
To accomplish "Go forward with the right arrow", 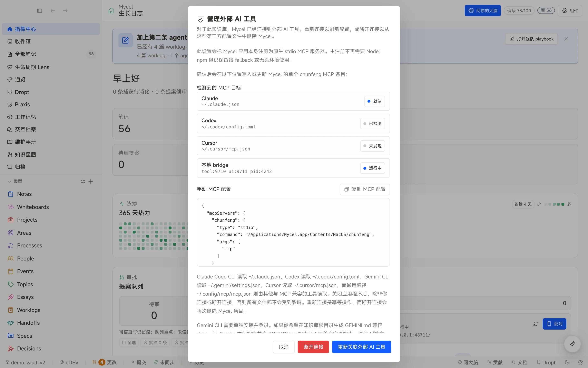I will tap(65, 11).
